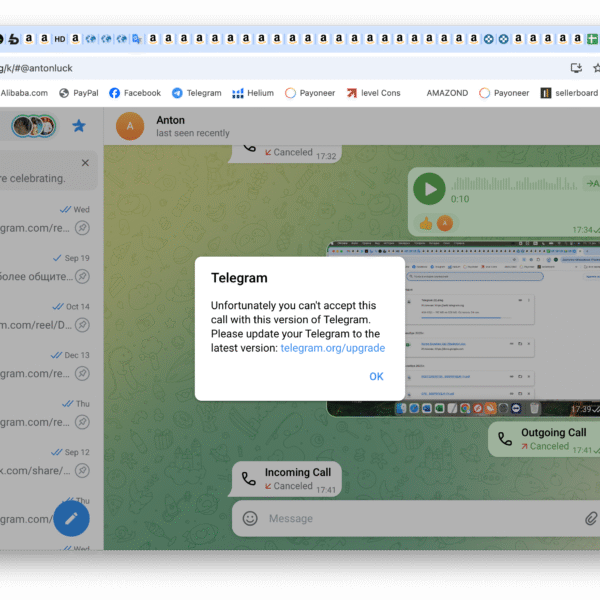Open Anton's profile avatar in chat header

pos(130,126)
